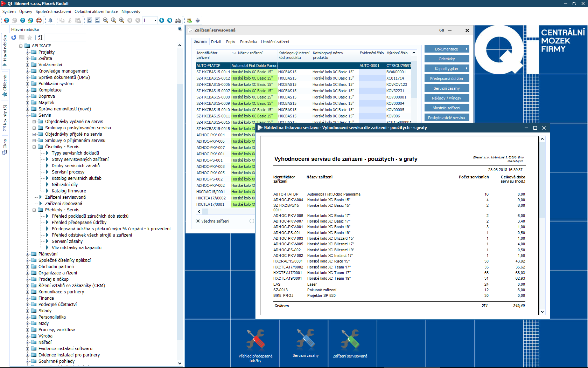Select the Všechna zařízení radio button
The height and width of the screenshot is (368, 588).
198,221
